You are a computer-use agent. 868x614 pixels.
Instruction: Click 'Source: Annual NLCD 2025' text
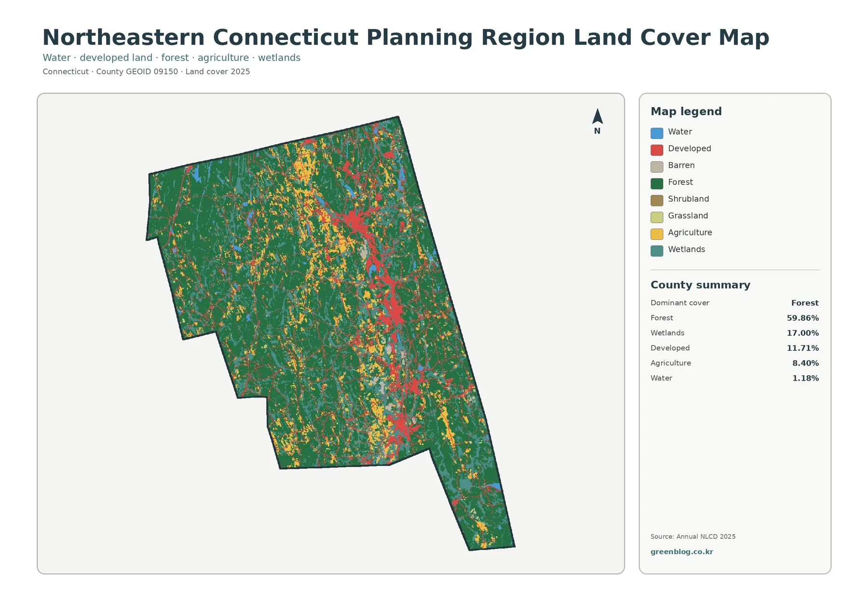[693, 536]
